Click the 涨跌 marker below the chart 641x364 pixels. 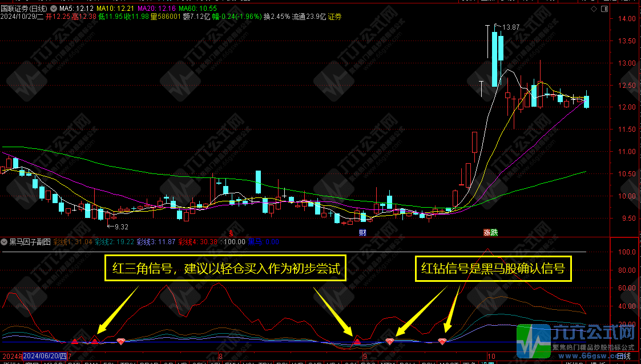click(x=490, y=233)
